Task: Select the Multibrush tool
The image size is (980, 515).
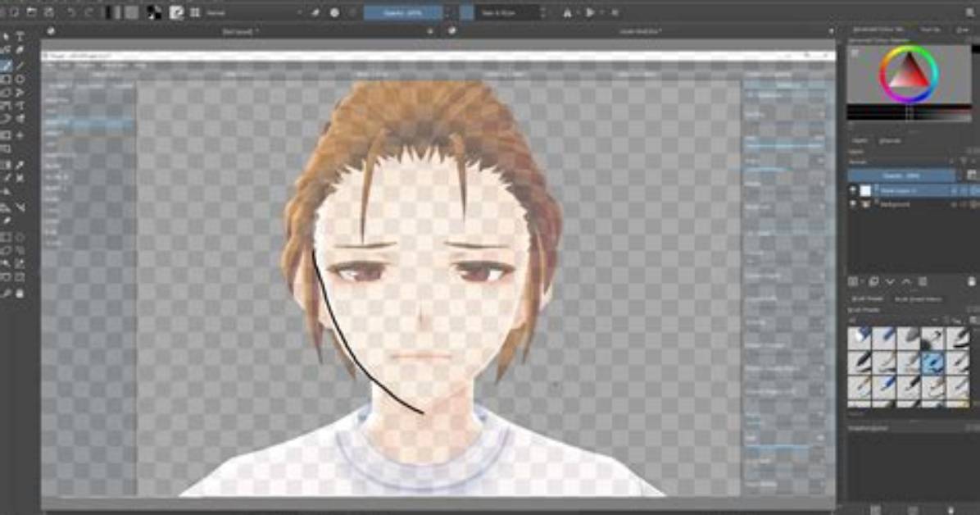Action: [x=20, y=119]
